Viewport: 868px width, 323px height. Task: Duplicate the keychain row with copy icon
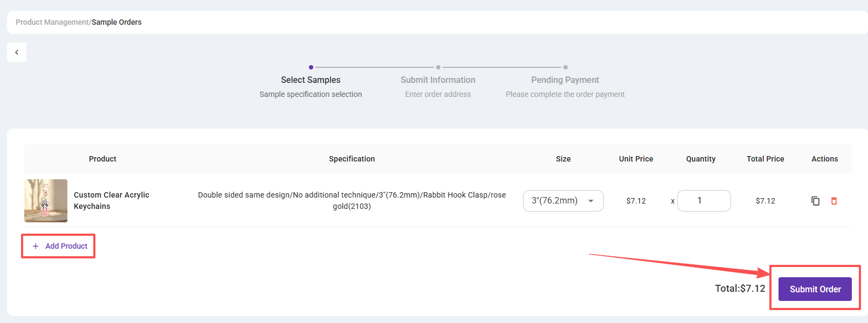(x=815, y=201)
